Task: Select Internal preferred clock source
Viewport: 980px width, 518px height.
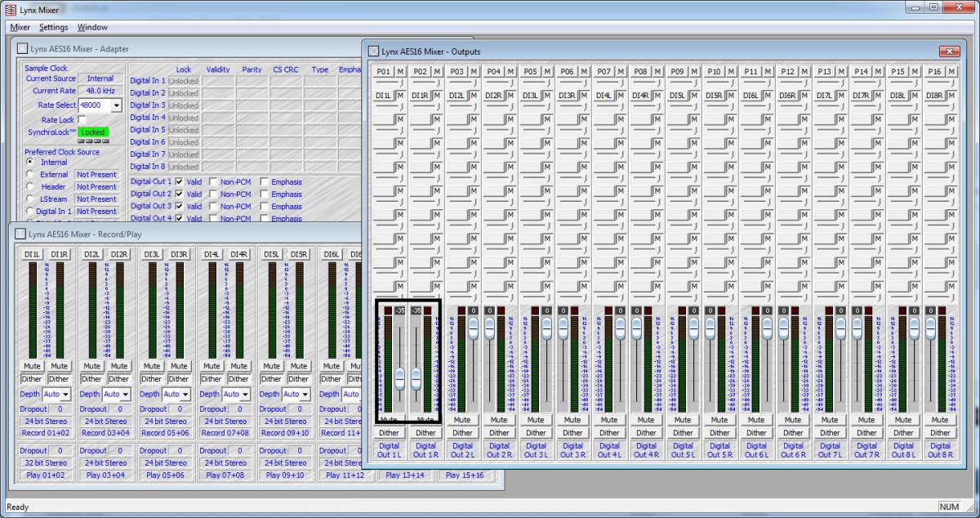Action: point(31,162)
